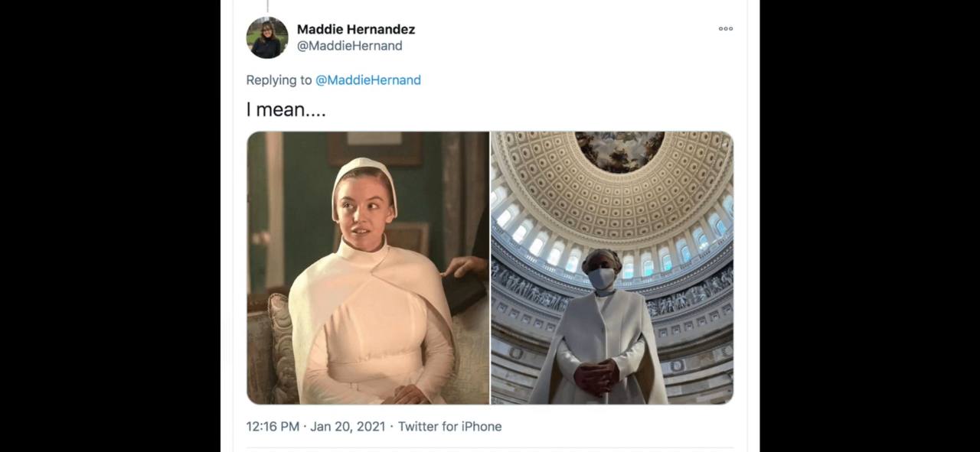Viewport: 980px width, 452px height.
Task: Click the Jan 20, 2021 date
Action: (x=348, y=427)
